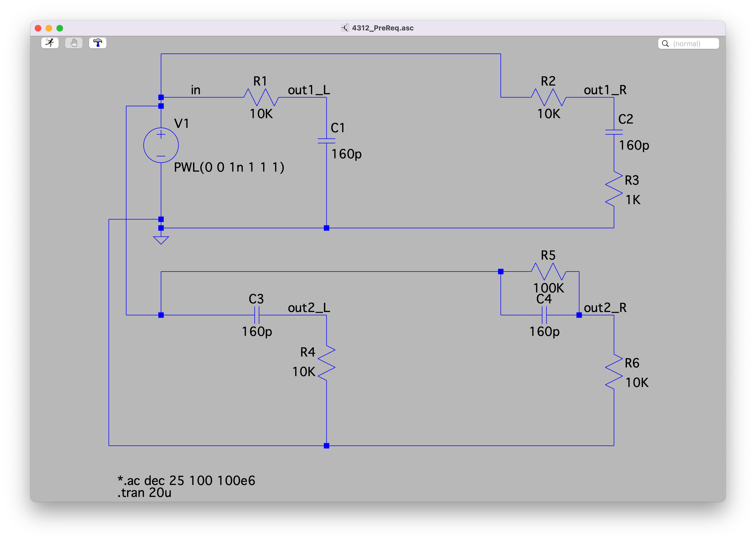Click the junction node left of C3

(161, 315)
